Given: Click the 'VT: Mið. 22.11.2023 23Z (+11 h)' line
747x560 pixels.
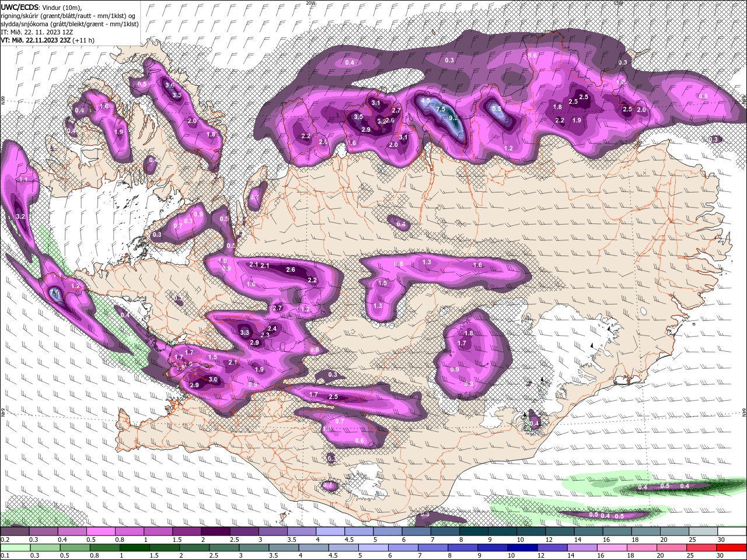Looking at the screenshot, I should 47,40.
